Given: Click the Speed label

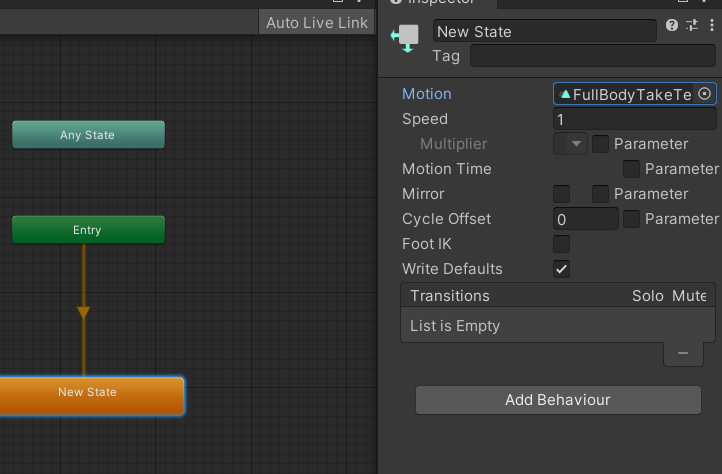Looking at the screenshot, I should coord(425,119).
